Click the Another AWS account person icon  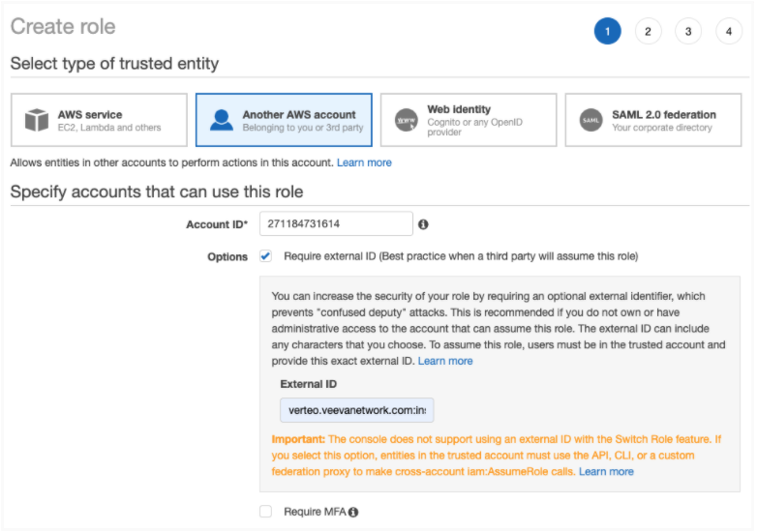[222, 120]
